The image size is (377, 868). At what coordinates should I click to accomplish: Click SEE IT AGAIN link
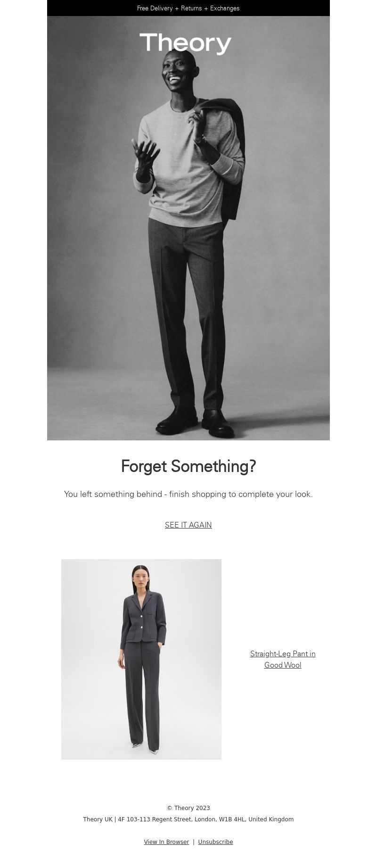(188, 525)
